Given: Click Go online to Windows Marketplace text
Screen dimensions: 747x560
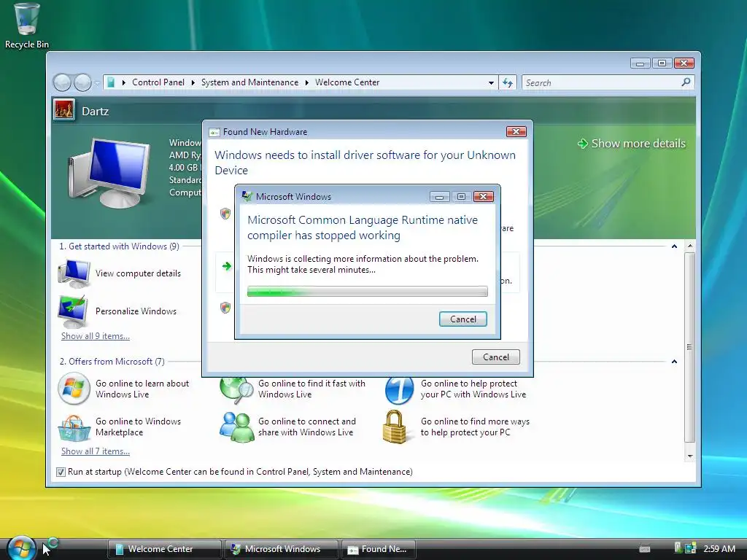Looking at the screenshot, I should [x=138, y=427].
